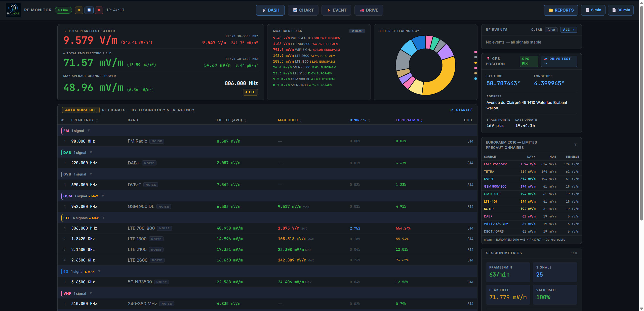
Task: Click the tan legend swatch beside donut chart
Action: [x=475, y=73]
